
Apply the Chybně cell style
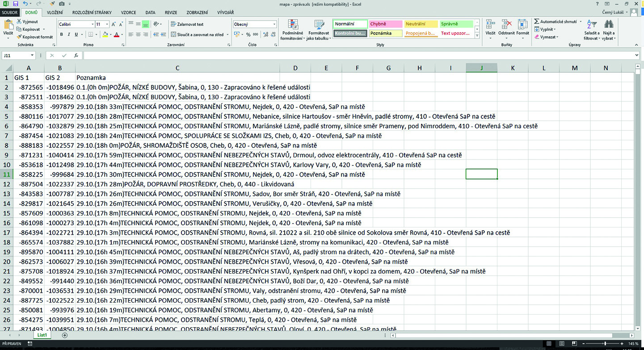coord(385,24)
